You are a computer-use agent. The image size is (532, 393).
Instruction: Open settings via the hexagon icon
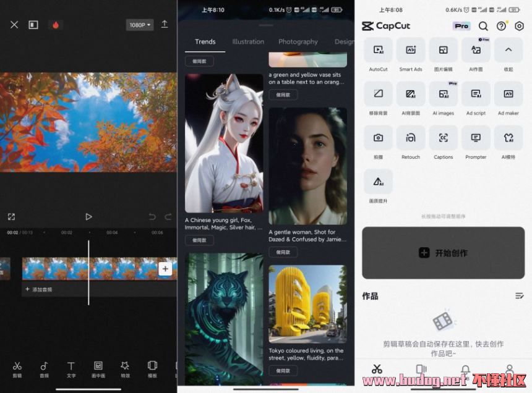click(519, 26)
